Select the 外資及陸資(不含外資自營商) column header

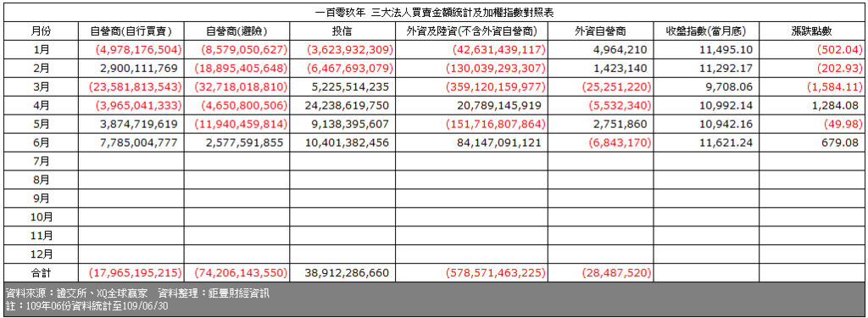click(471, 31)
